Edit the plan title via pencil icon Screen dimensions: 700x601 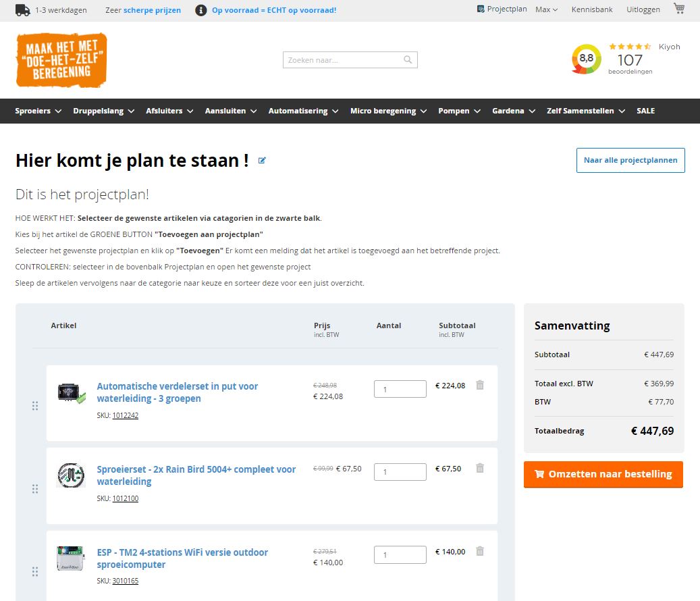click(x=262, y=160)
